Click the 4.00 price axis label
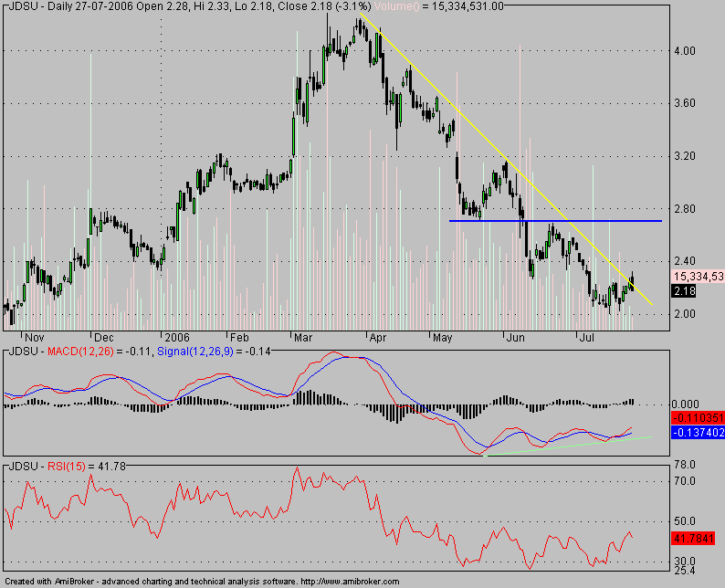The width and height of the screenshot is (725, 588). (x=685, y=51)
